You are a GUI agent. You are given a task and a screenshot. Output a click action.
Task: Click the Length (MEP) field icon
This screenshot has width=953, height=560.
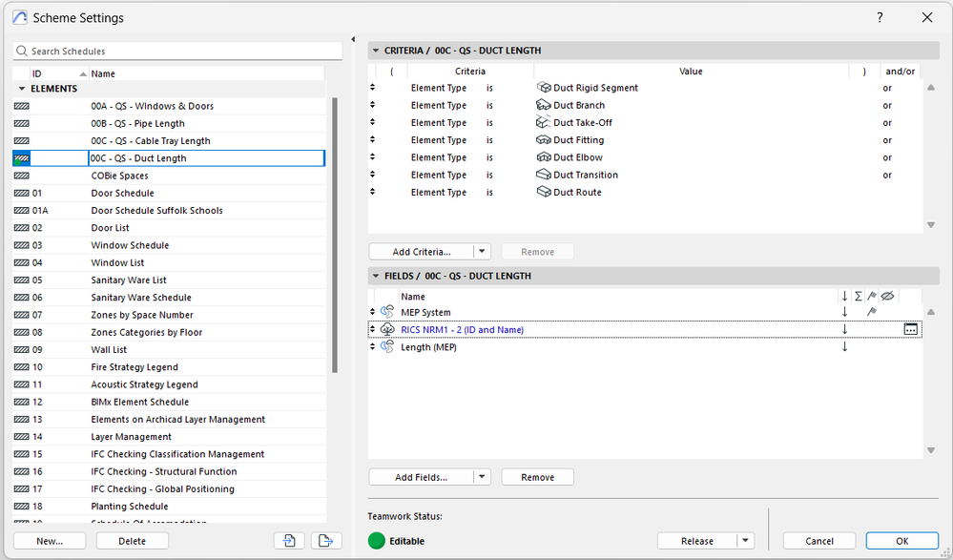(x=387, y=346)
